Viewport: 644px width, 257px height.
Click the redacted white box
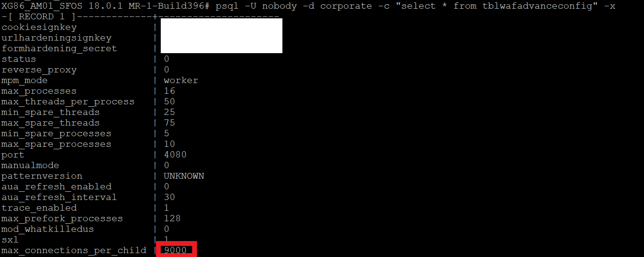(222, 36)
